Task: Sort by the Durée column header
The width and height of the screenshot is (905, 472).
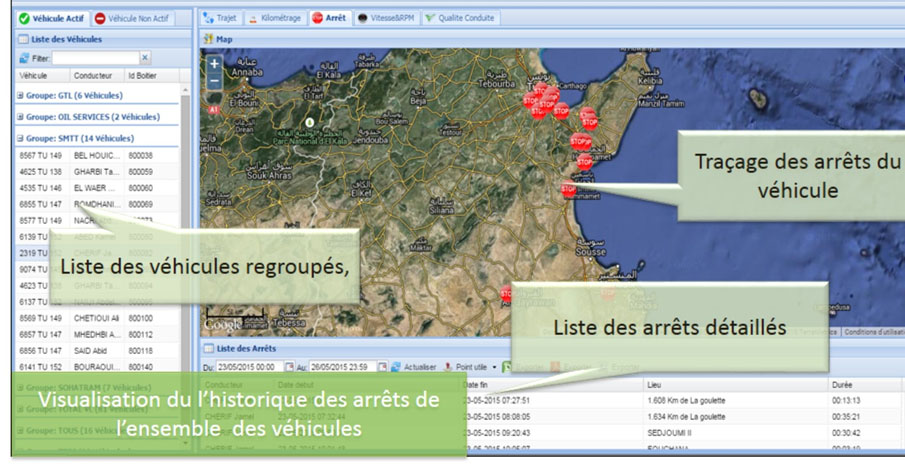Action: pos(842,385)
